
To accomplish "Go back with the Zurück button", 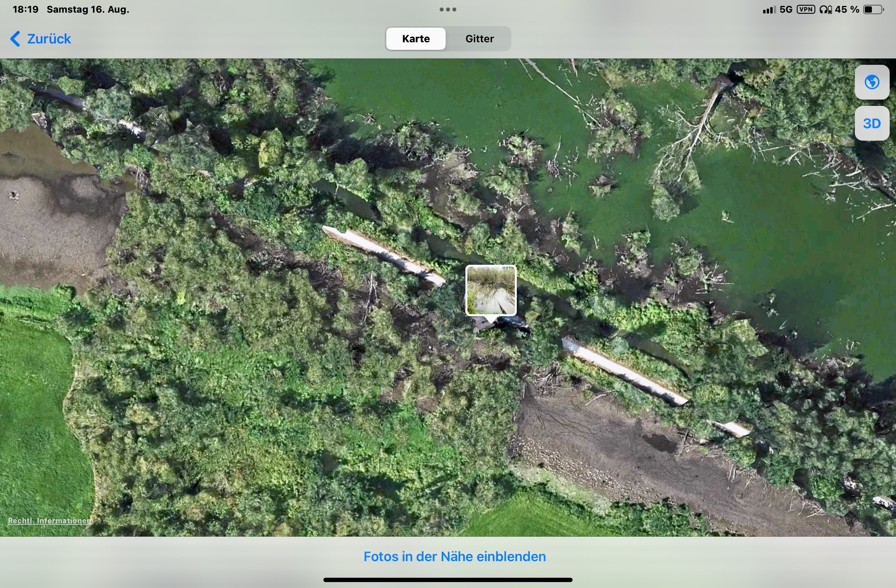I will point(40,39).
